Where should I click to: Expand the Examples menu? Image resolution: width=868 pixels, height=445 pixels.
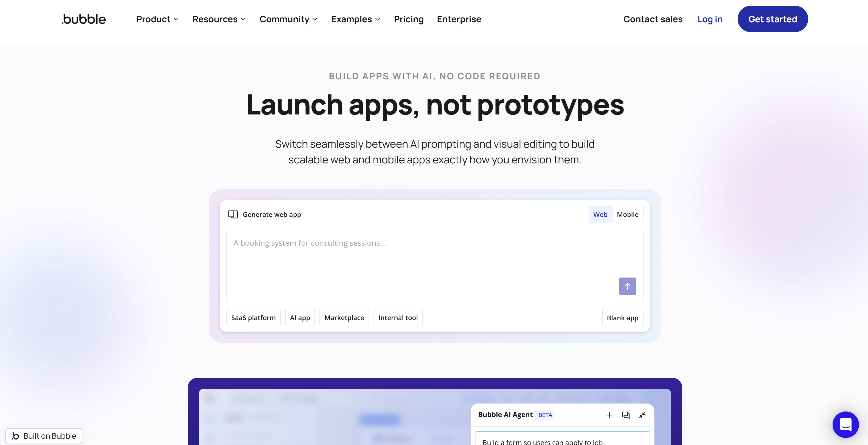[355, 19]
